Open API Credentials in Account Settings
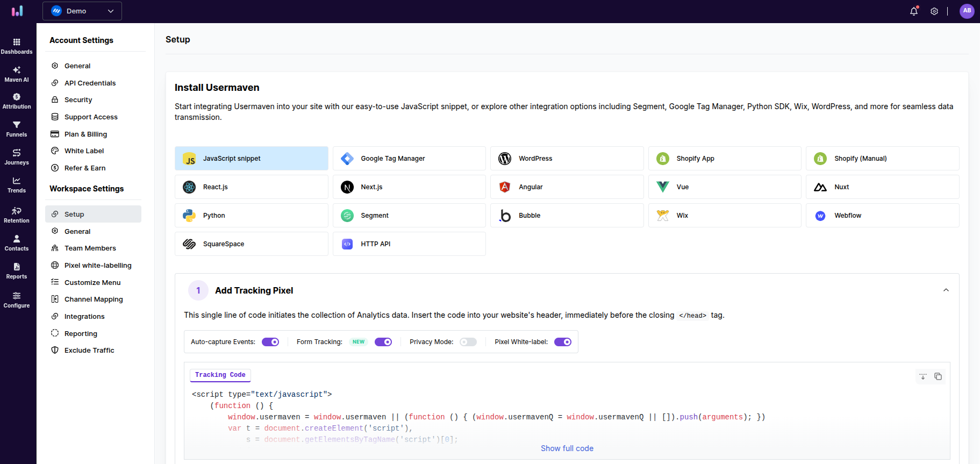980x464 pixels. coord(90,83)
